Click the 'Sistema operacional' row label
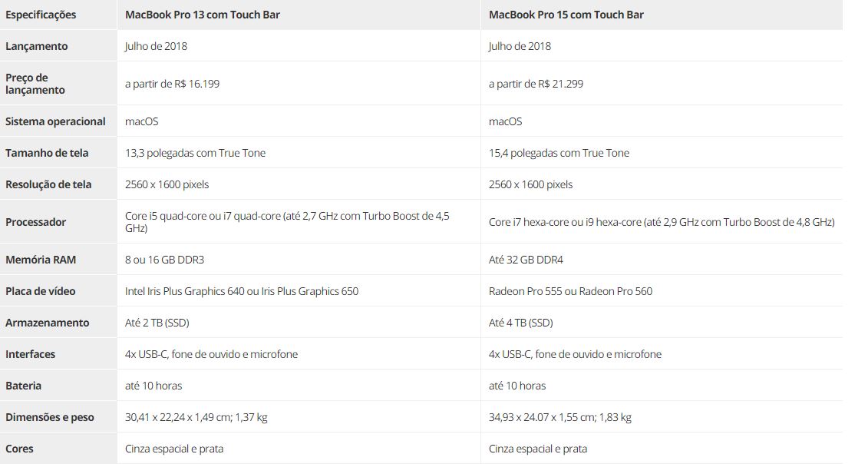The width and height of the screenshot is (868, 464). (x=55, y=121)
